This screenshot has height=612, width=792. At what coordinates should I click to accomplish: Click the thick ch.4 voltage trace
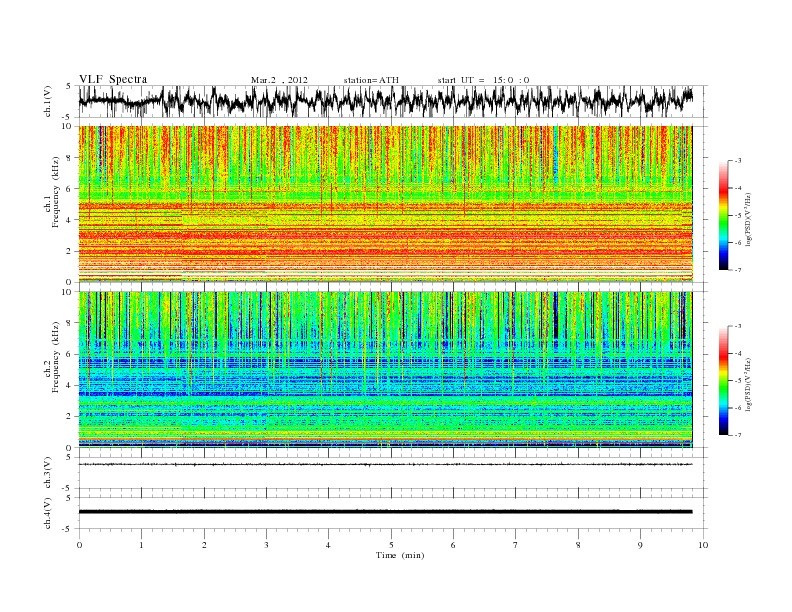[385, 512]
